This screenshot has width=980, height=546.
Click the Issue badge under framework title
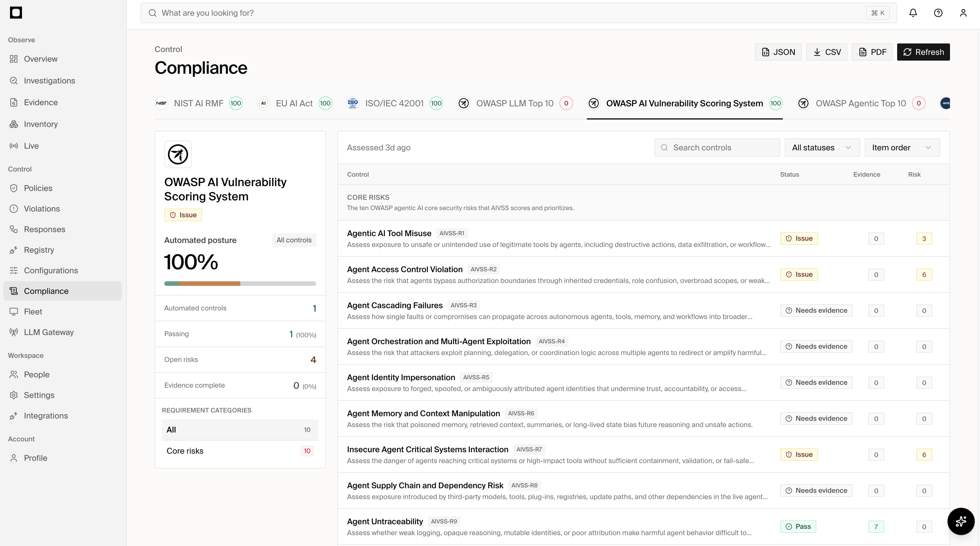point(183,215)
